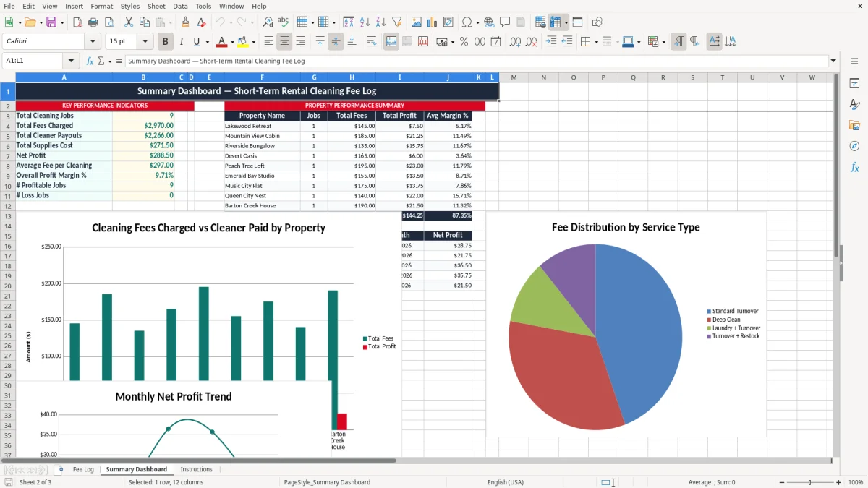Viewport: 868px width, 488px height.
Task: Click the Zoom Out minus button
Action: [780, 482]
